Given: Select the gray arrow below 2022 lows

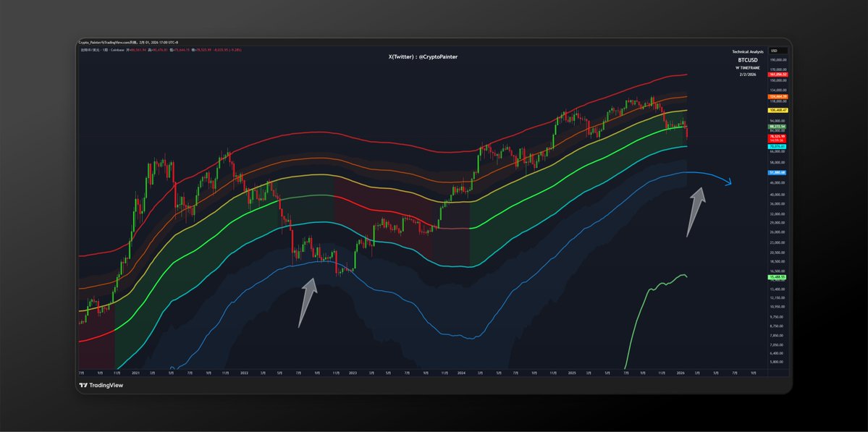Looking at the screenshot, I should 307,303.
